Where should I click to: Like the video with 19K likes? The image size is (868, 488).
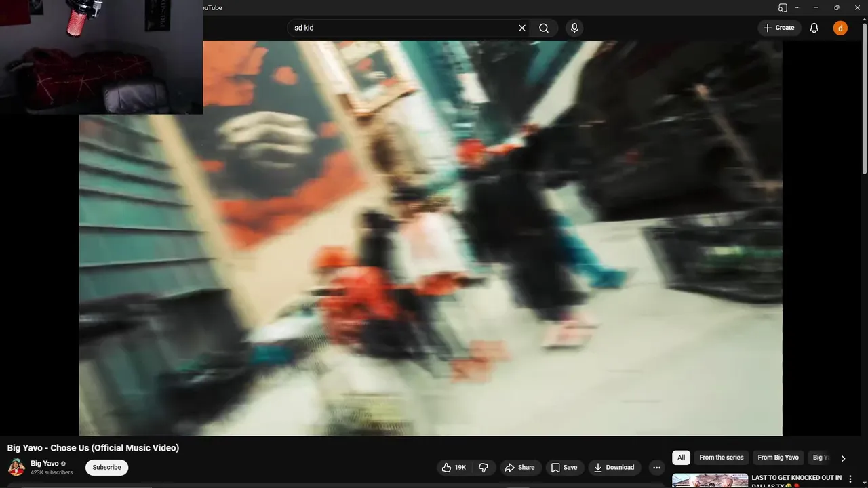pyautogui.click(x=454, y=467)
